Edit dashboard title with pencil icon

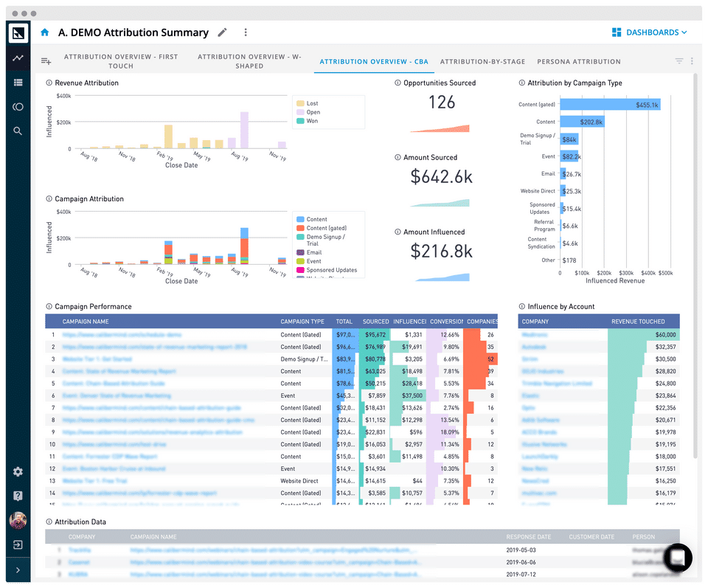point(222,32)
